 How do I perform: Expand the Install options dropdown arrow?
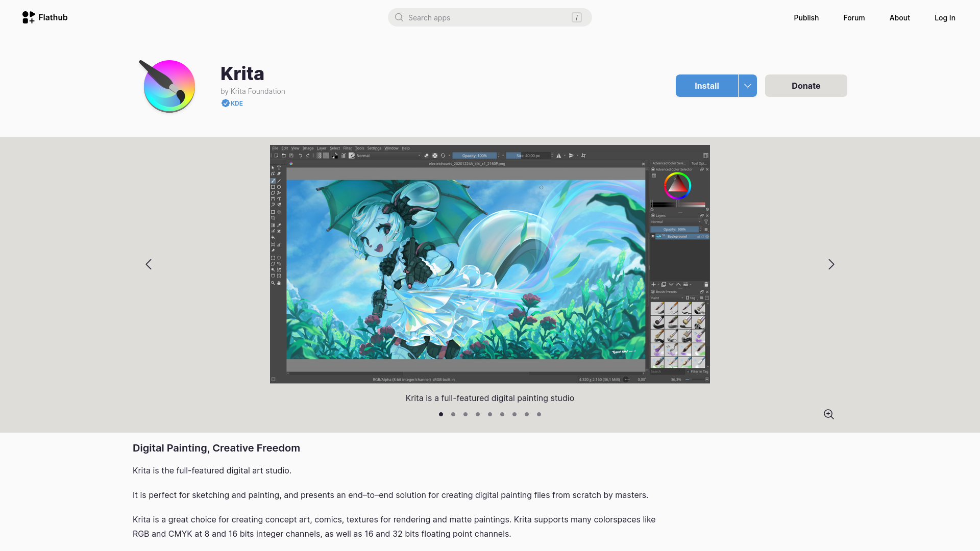(748, 86)
